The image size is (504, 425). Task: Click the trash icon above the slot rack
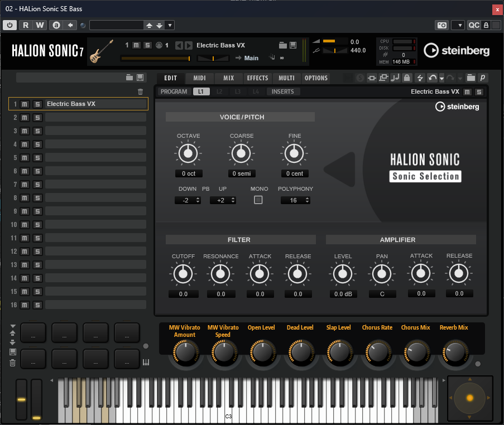pyautogui.click(x=141, y=92)
